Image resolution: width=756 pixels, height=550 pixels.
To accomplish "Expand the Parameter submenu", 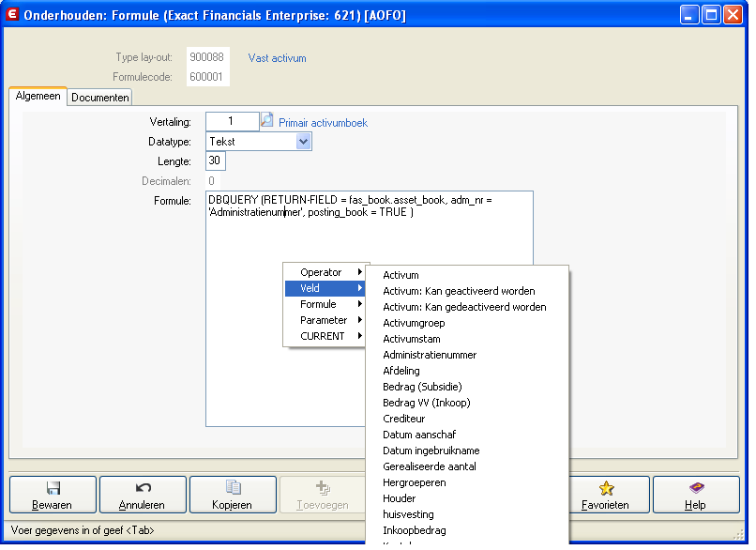I will pos(326,320).
